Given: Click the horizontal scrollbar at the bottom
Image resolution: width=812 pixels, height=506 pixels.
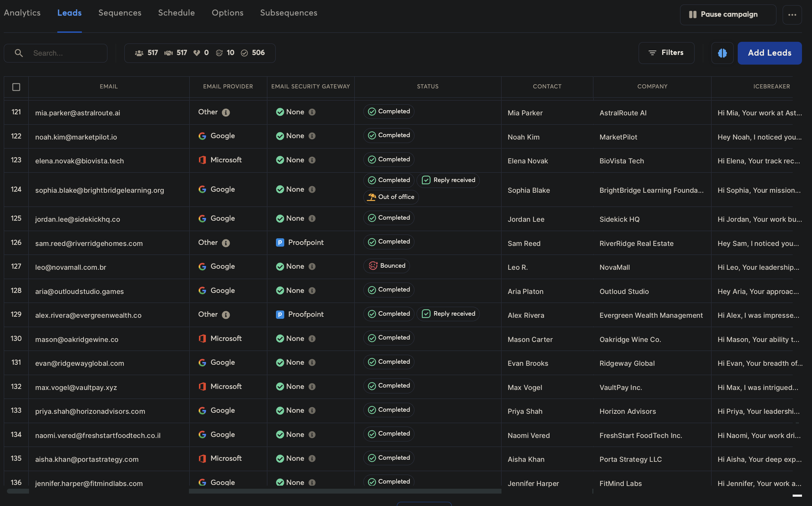Looking at the screenshot, I should click(345, 490).
